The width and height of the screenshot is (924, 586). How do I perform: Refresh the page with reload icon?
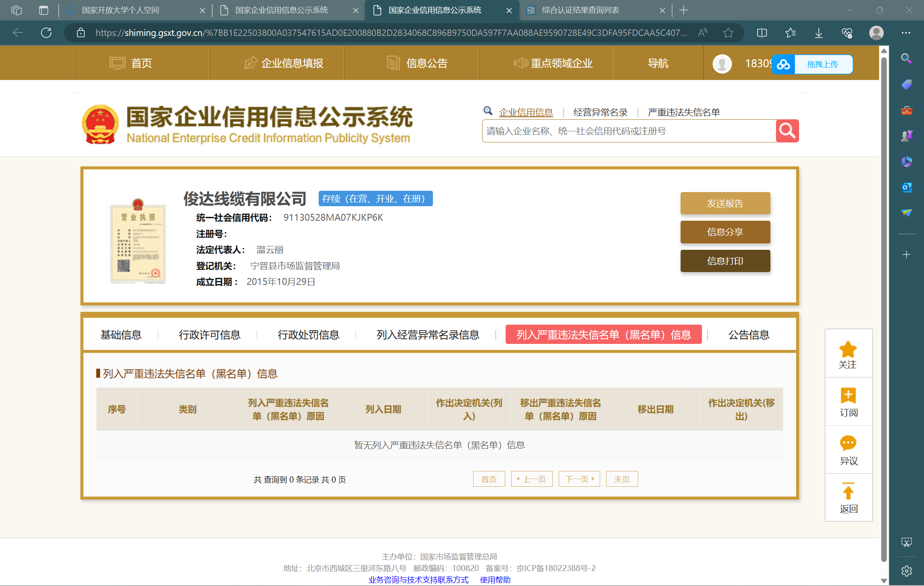click(x=46, y=33)
